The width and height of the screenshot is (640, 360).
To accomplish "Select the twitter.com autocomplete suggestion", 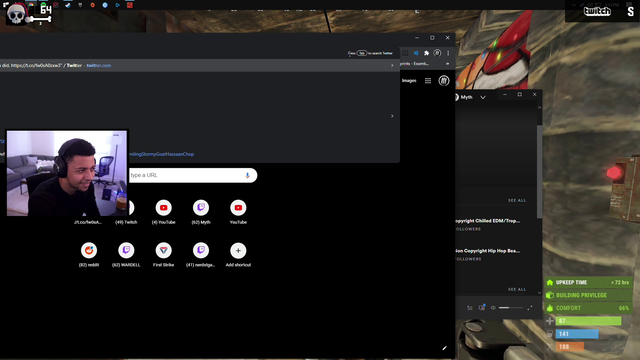I will click(x=200, y=65).
